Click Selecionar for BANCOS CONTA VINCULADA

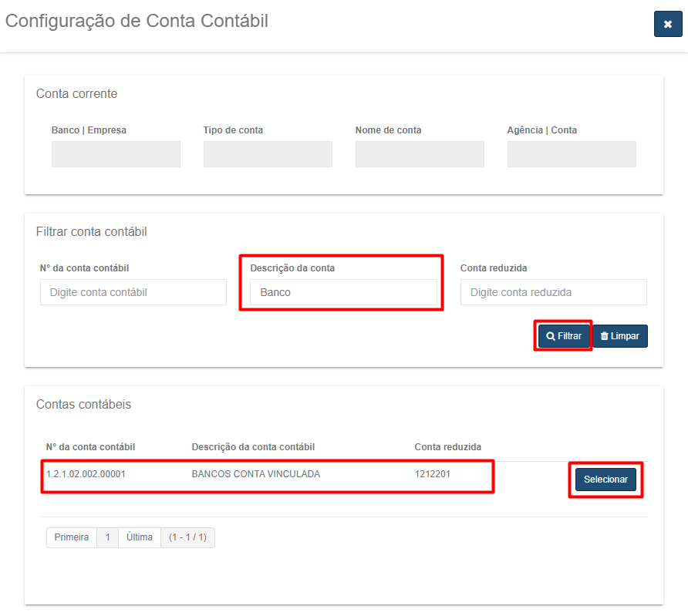(x=605, y=480)
